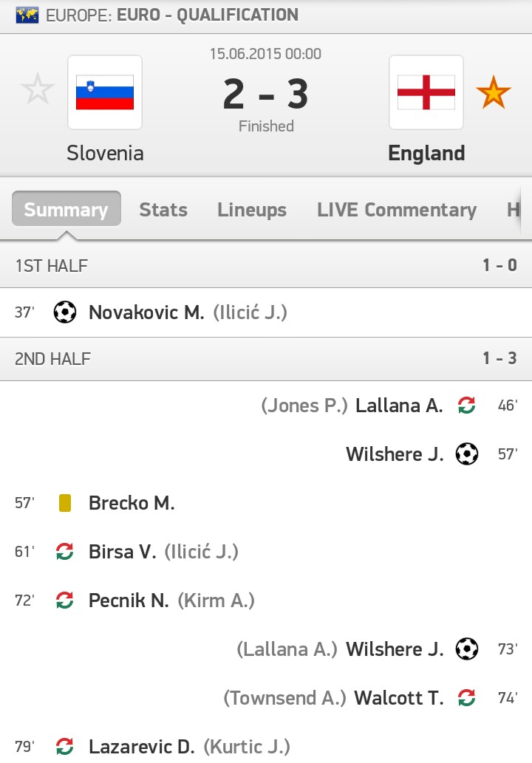Toggle favorite star for England
The width and height of the screenshot is (532, 763).
click(493, 94)
